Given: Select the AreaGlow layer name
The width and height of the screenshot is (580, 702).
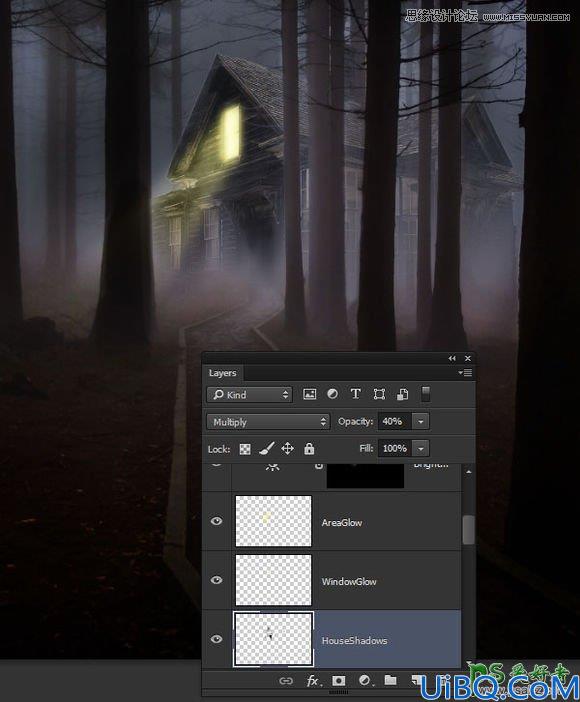Looking at the screenshot, I should click(x=342, y=522).
